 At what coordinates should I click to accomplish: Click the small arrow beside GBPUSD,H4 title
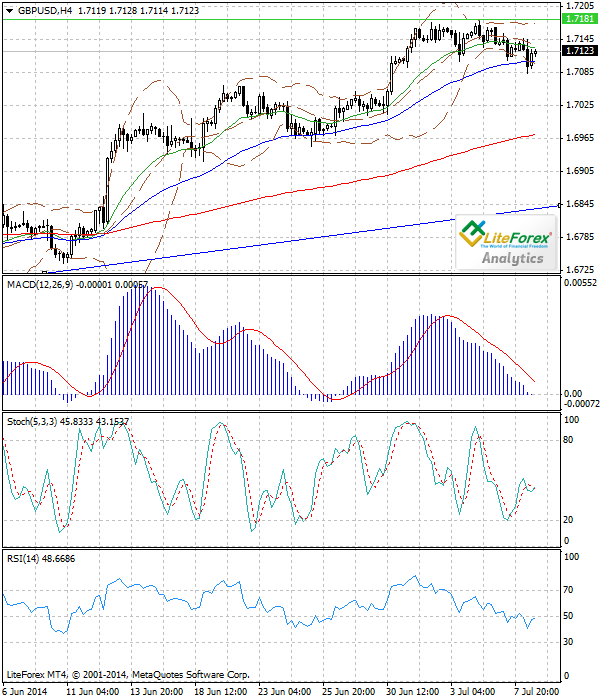(7, 10)
